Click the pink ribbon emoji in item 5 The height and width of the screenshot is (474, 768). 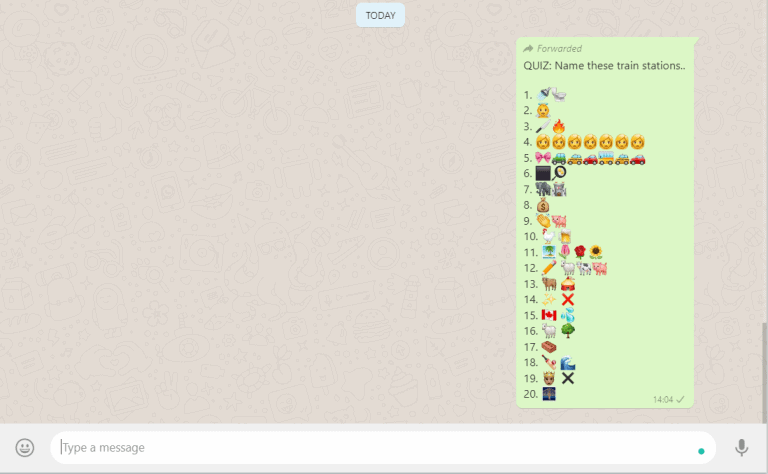[x=544, y=157]
